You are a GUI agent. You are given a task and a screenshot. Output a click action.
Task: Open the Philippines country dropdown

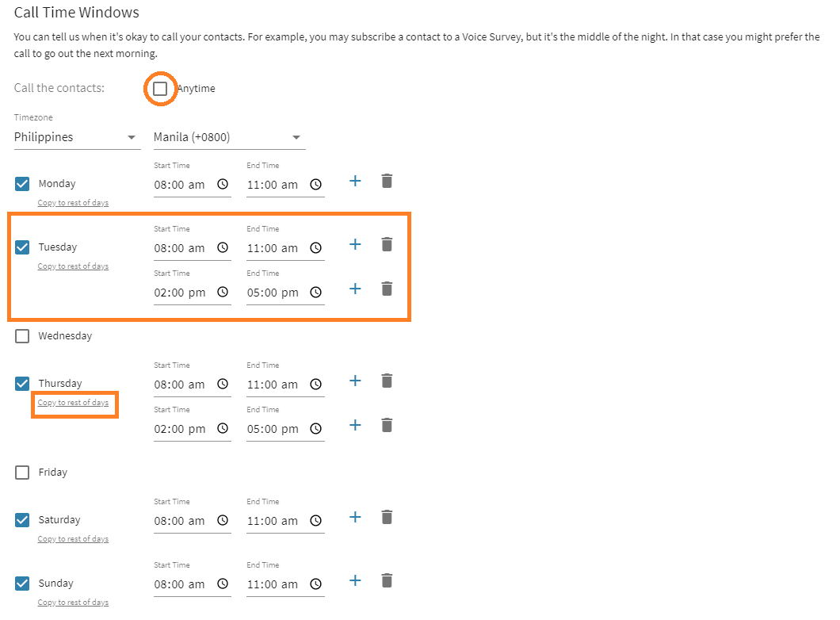(76, 137)
